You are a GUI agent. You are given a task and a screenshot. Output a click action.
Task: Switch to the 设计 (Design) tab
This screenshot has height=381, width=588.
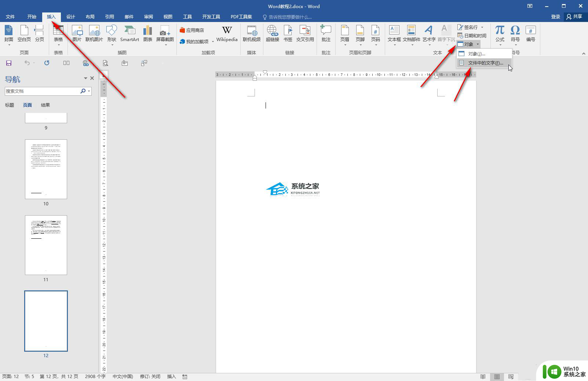tap(71, 17)
